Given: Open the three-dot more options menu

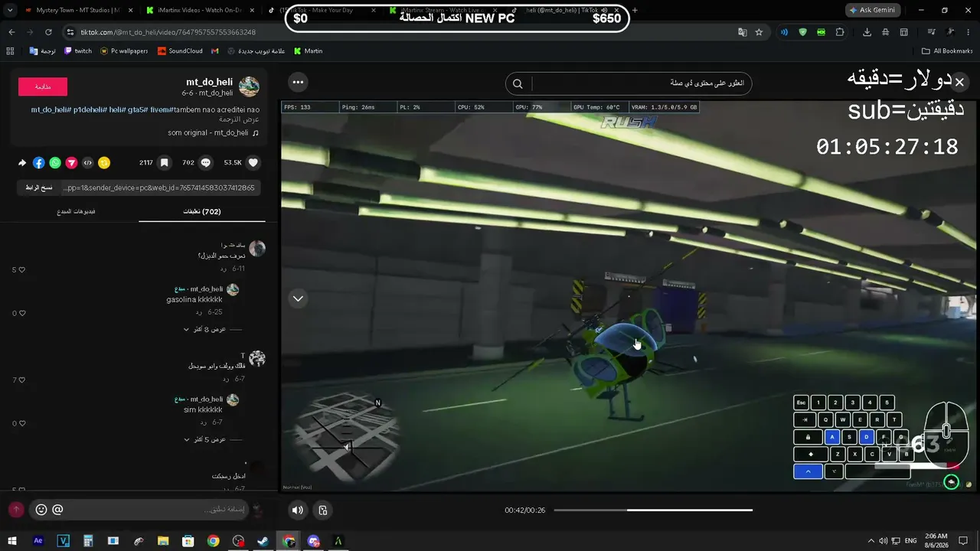Looking at the screenshot, I should (298, 82).
